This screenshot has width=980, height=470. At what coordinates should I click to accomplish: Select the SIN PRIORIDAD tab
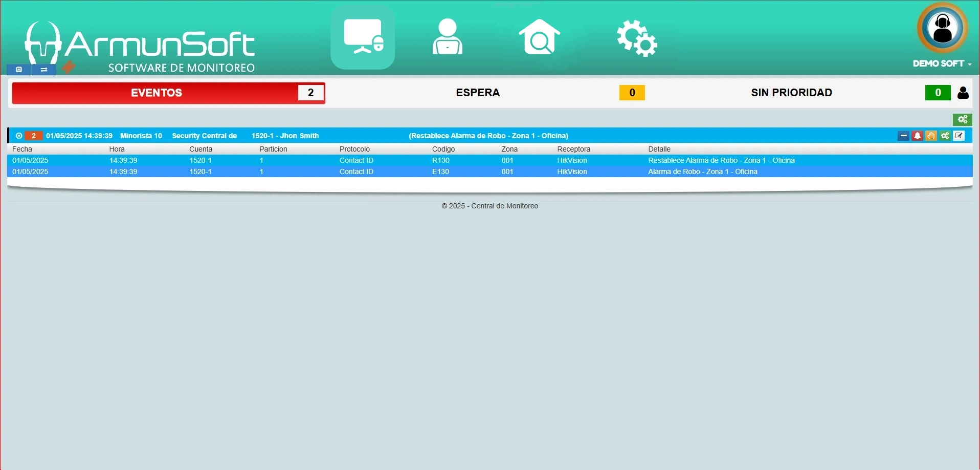(x=791, y=93)
